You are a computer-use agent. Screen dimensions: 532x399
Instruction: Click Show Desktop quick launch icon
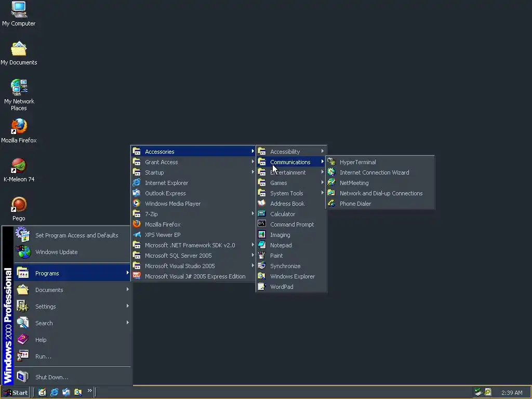pyautogui.click(x=42, y=392)
